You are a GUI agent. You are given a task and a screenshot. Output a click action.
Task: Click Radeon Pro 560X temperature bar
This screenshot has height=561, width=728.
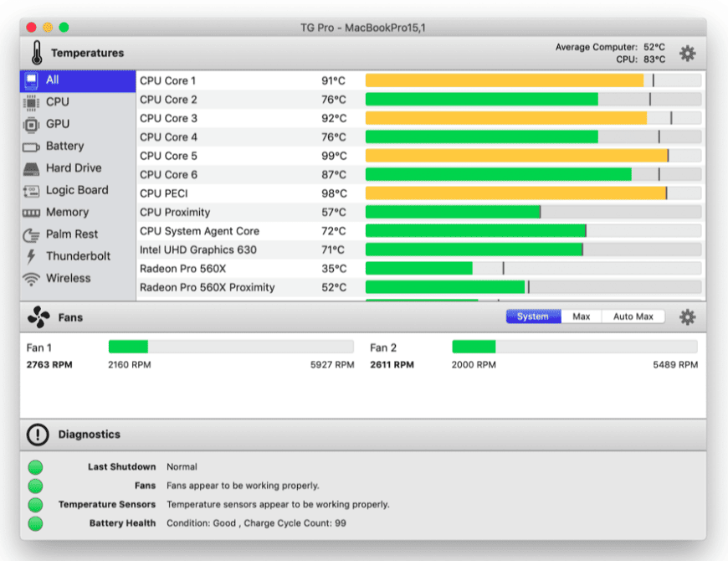click(533, 269)
